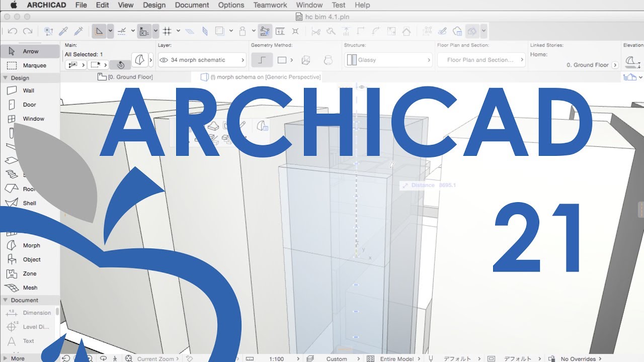
Task: Collapse the Design section of the toolbox
Action: pyautogui.click(x=6, y=78)
